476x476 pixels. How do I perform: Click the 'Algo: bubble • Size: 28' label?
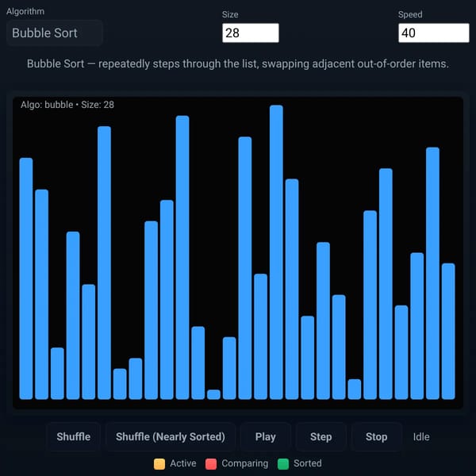coord(67,105)
